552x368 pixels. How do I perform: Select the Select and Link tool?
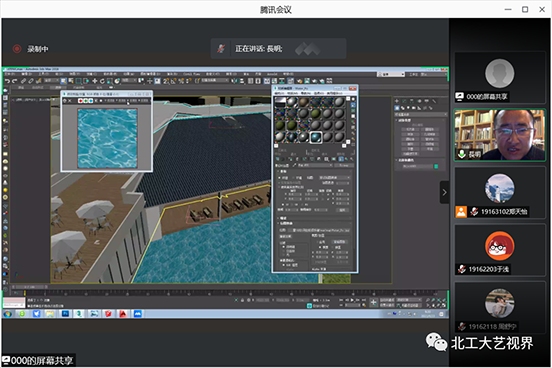[x=23, y=81]
